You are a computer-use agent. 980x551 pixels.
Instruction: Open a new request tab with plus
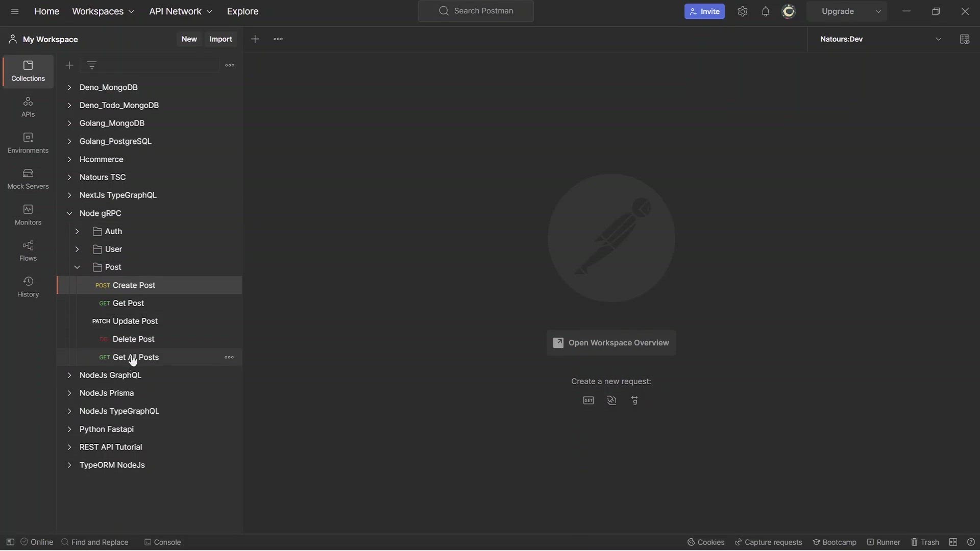click(255, 39)
